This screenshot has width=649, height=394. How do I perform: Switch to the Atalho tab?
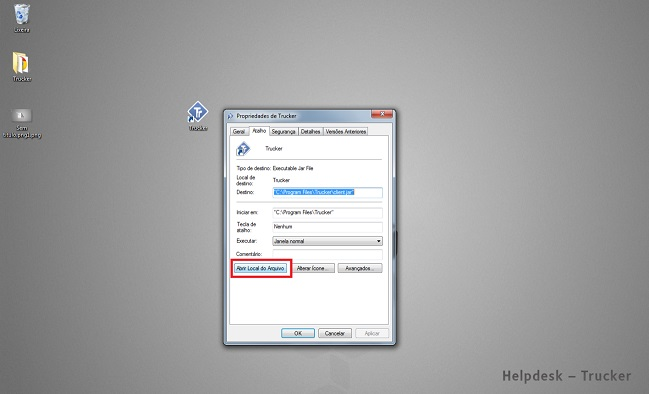(259, 130)
